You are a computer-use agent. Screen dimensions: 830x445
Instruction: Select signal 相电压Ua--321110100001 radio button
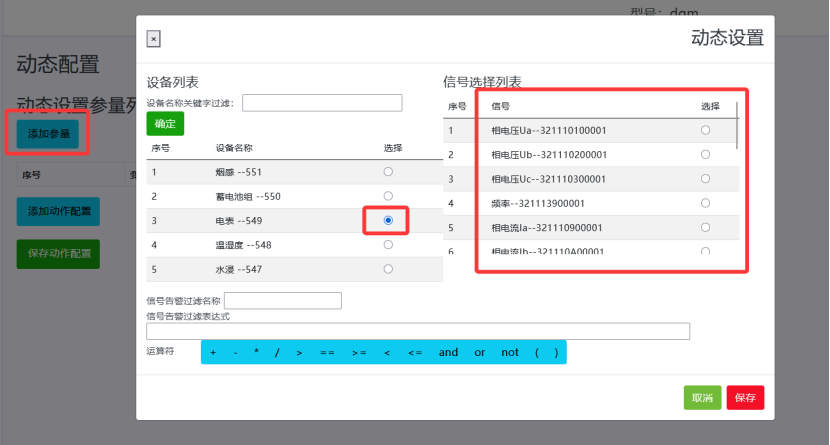(705, 130)
